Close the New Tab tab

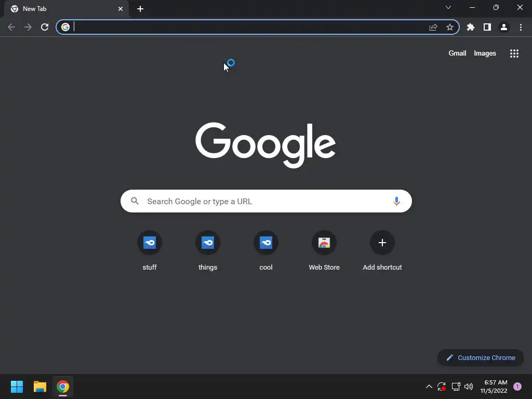click(x=121, y=9)
